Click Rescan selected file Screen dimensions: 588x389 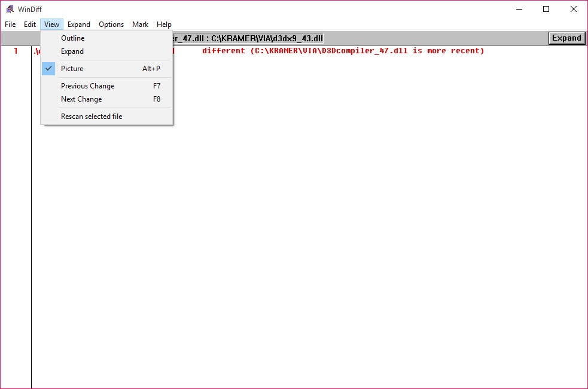pyautogui.click(x=90, y=116)
